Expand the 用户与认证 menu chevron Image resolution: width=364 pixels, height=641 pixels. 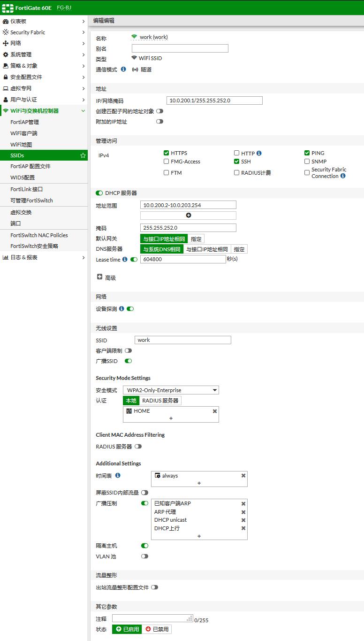[83, 100]
